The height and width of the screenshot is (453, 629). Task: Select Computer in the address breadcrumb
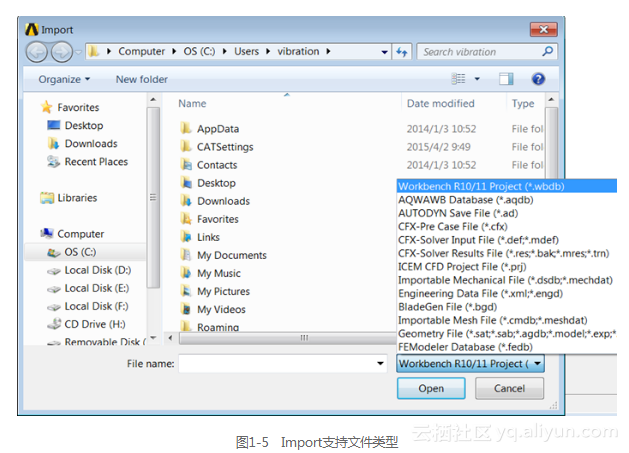[141, 51]
